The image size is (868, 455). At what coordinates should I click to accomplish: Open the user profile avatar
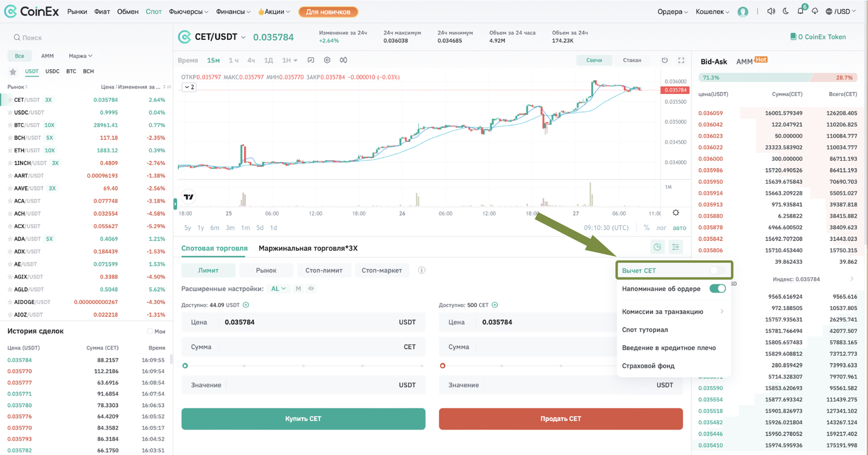pyautogui.click(x=742, y=12)
